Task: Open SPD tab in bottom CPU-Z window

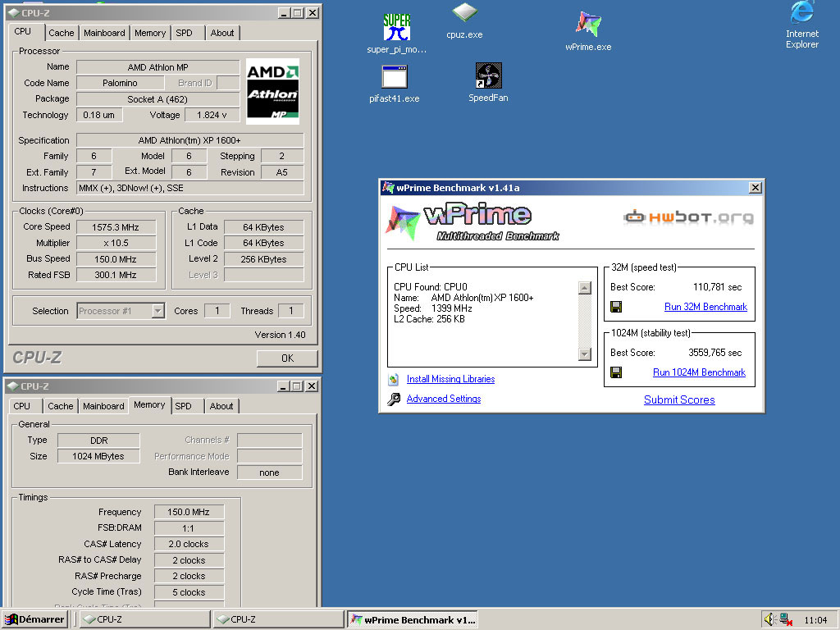Action: (x=183, y=406)
